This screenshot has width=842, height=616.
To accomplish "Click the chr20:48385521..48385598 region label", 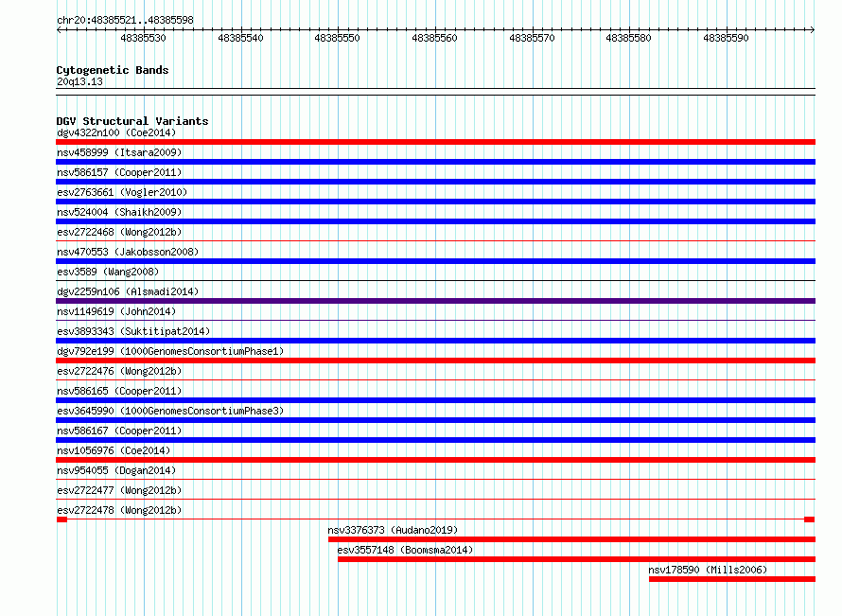I will pos(125,21).
